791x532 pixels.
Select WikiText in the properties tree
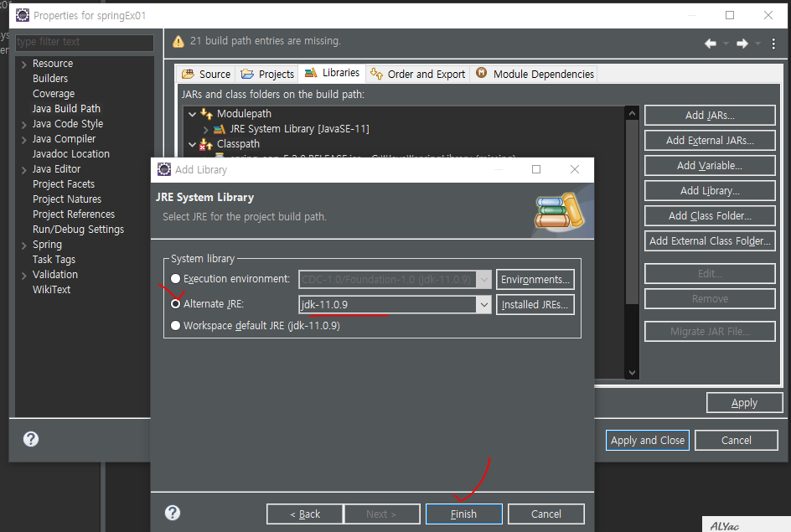click(51, 289)
